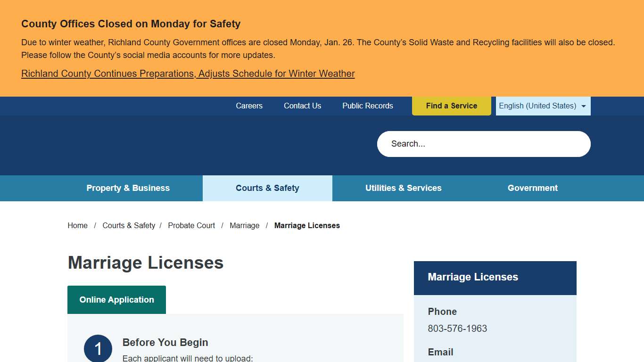Open the winter weather preparations article link
This screenshot has height=362, width=644.
(x=188, y=74)
